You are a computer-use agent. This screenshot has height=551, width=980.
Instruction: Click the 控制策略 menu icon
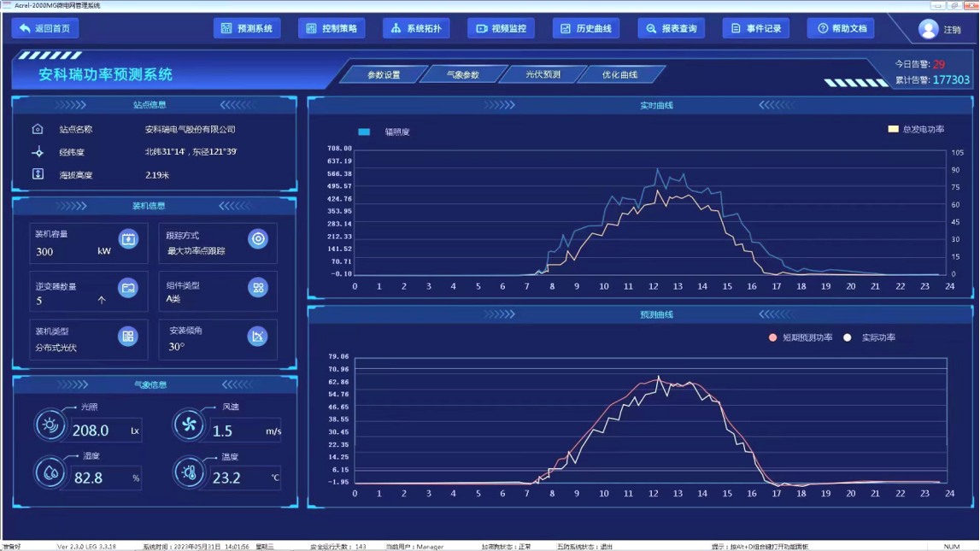[311, 28]
